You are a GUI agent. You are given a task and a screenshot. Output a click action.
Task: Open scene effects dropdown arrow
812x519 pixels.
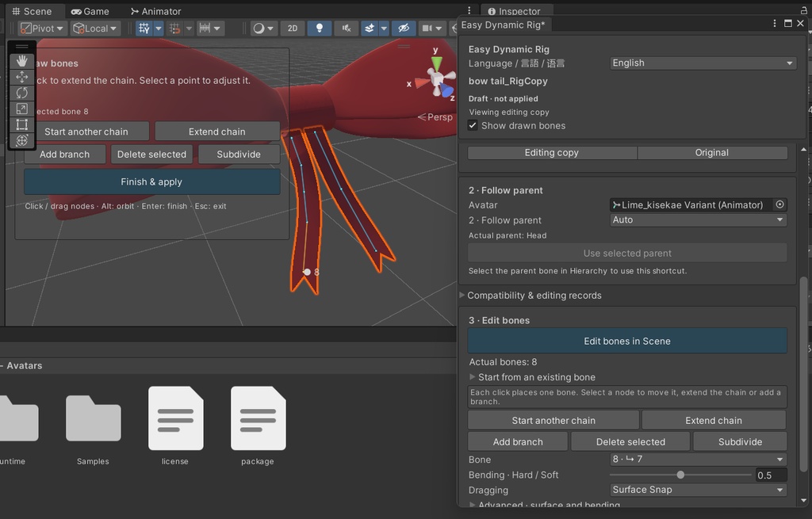click(x=384, y=29)
